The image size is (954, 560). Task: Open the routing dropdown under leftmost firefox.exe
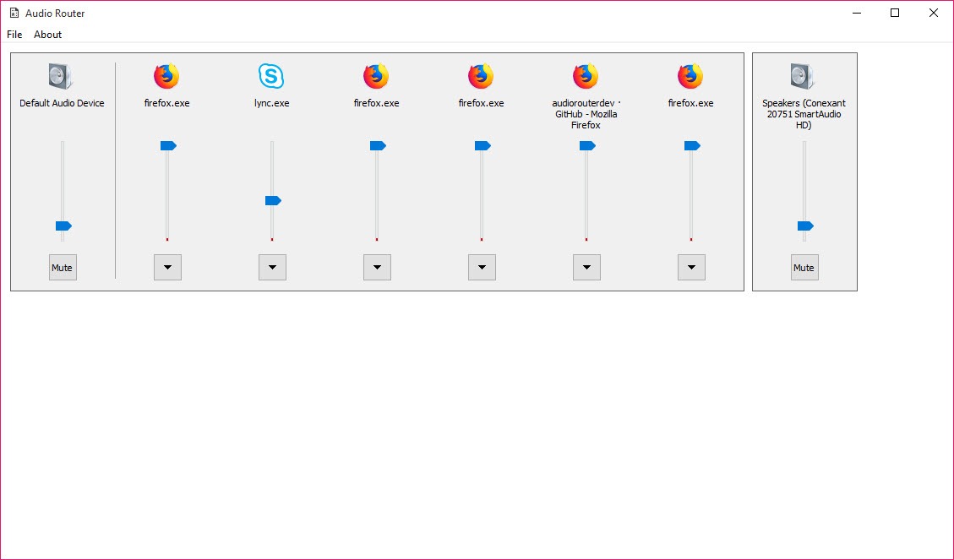tap(167, 268)
